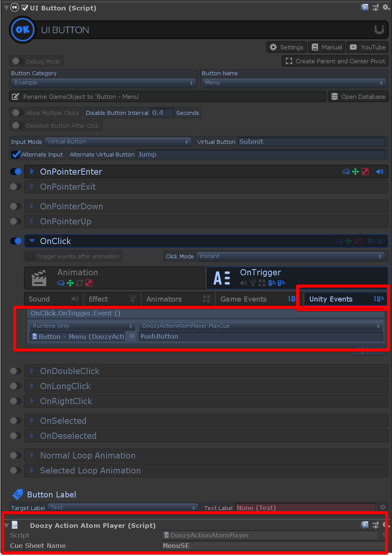The image size is (392, 556).
Task: Click Cue Sheet Name field MenuSE
Action: click(x=274, y=546)
